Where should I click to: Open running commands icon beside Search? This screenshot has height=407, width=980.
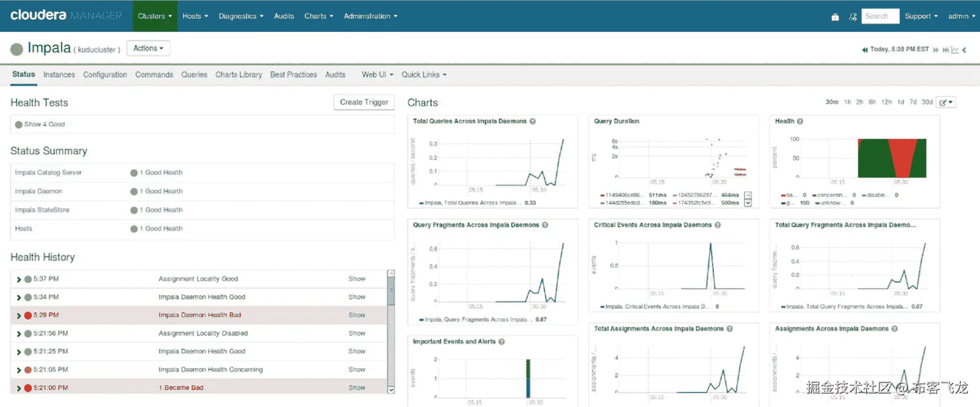coord(853,17)
